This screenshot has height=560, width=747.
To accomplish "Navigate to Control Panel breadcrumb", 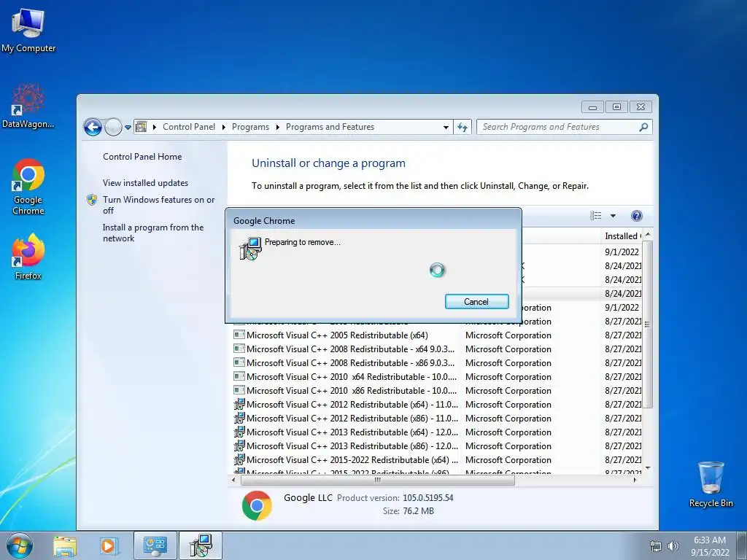I will coord(189,127).
